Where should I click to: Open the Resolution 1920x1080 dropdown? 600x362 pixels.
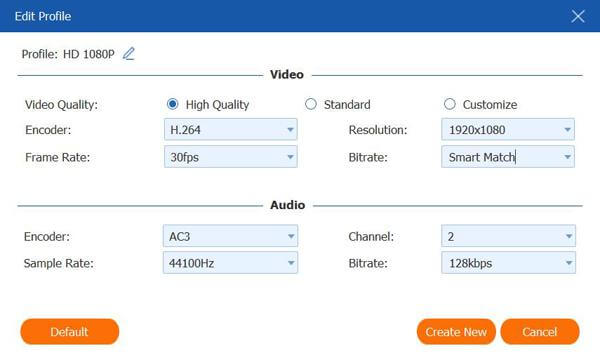coord(508,130)
